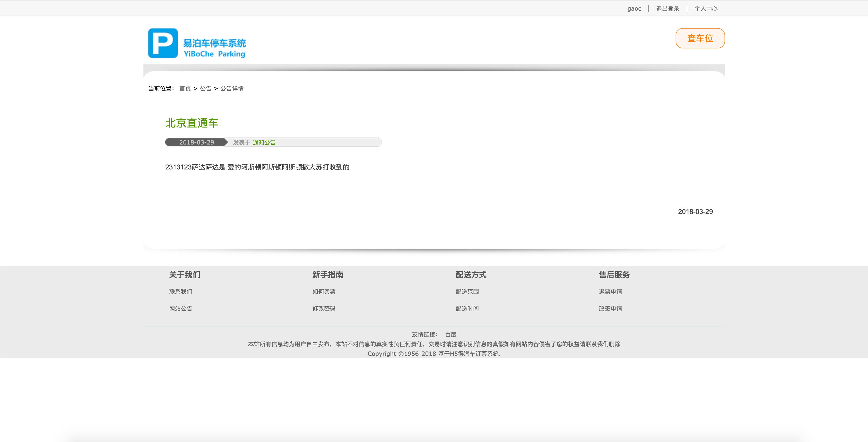868x442 pixels.
Task: Open 配送范围 footer link
Action: pyautogui.click(x=467, y=291)
